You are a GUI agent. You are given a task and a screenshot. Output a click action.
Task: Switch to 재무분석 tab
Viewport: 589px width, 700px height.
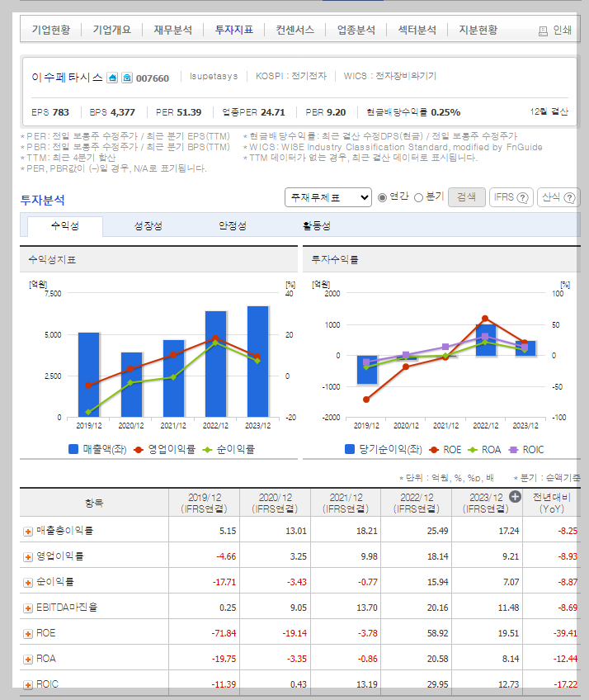coord(173,30)
